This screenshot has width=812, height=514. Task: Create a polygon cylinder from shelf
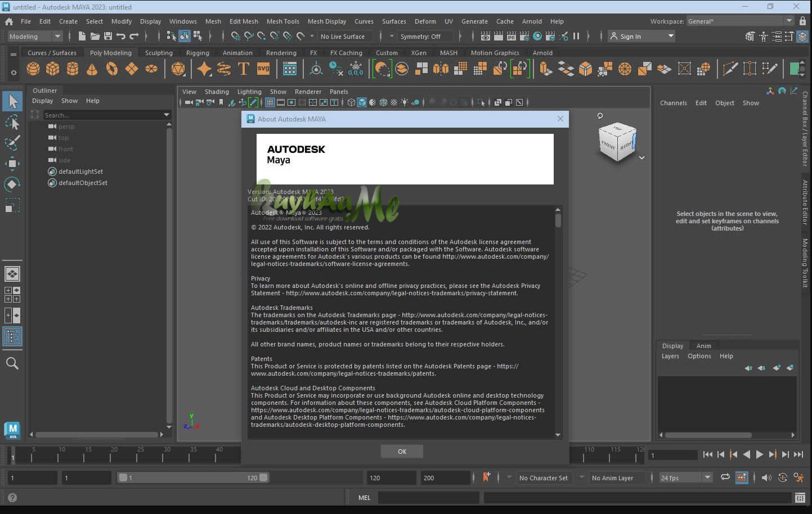(73, 69)
